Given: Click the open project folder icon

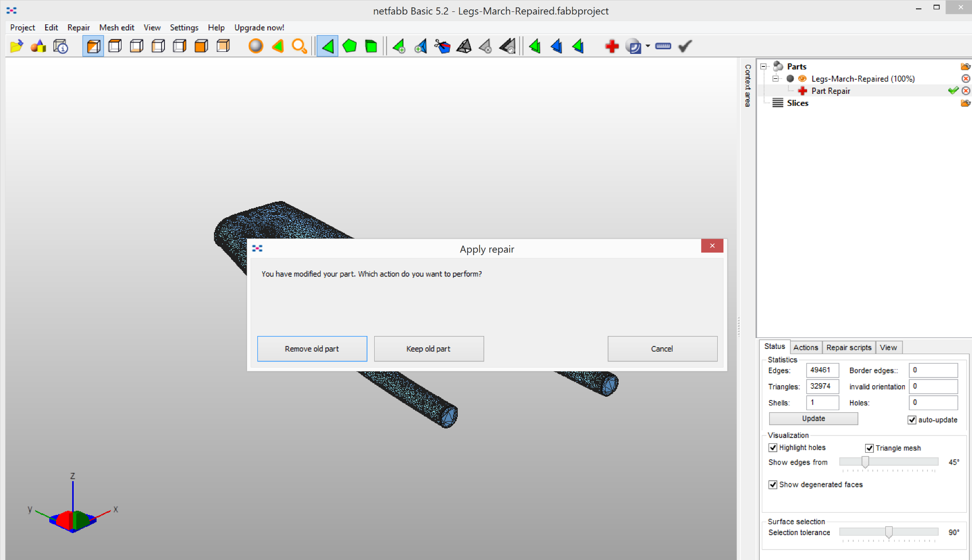Looking at the screenshot, I should [x=17, y=46].
